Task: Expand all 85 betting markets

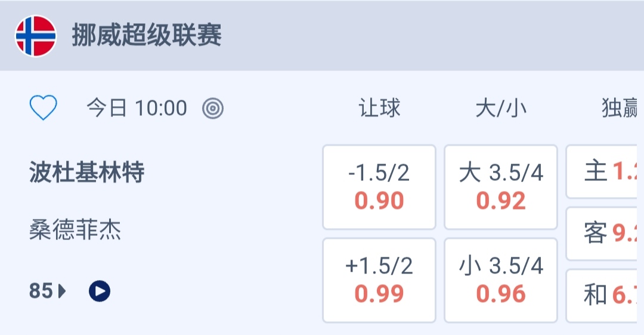Action: (x=41, y=291)
